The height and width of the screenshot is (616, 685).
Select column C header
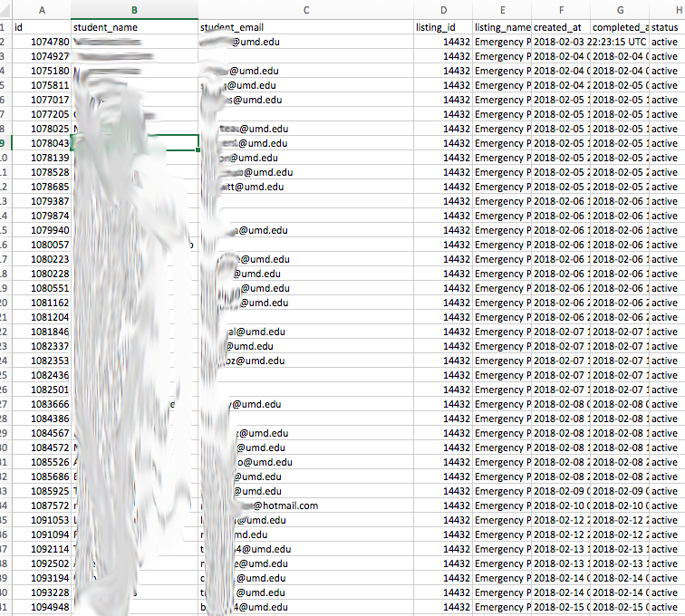tap(306, 10)
